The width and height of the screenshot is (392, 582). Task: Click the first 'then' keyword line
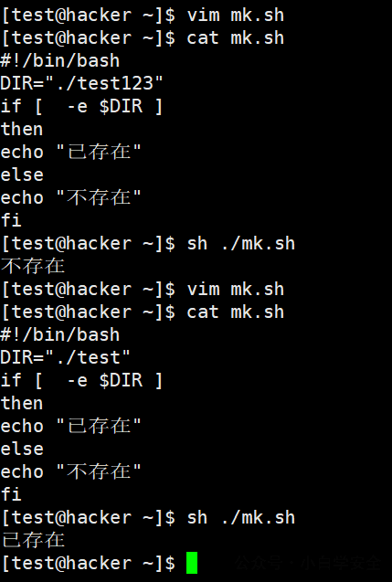[x=22, y=129]
